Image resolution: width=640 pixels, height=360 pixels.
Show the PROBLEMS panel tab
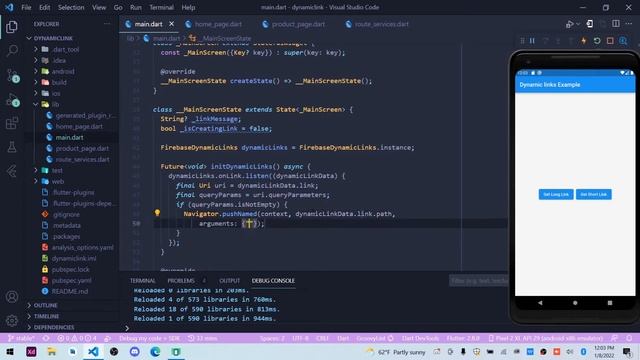[x=181, y=281]
